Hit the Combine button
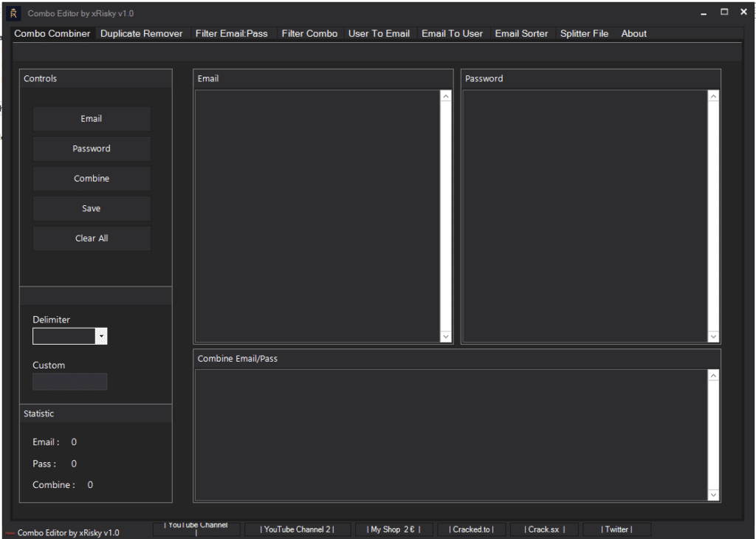The height and width of the screenshot is (539, 756). (92, 179)
